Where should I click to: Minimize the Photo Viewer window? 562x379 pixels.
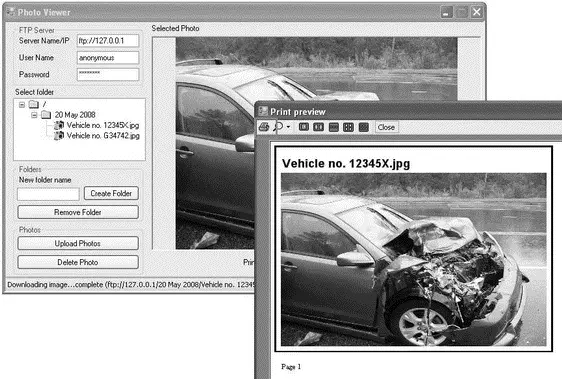click(x=446, y=12)
